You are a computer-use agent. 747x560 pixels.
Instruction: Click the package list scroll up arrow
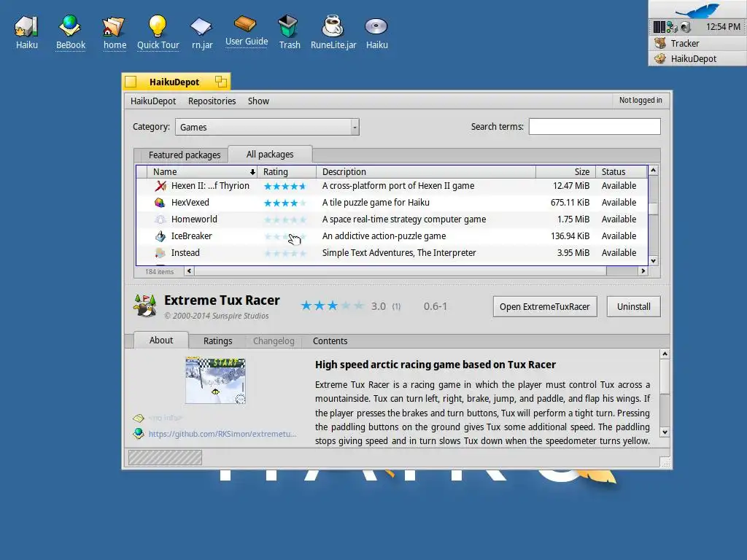point(654,170)
